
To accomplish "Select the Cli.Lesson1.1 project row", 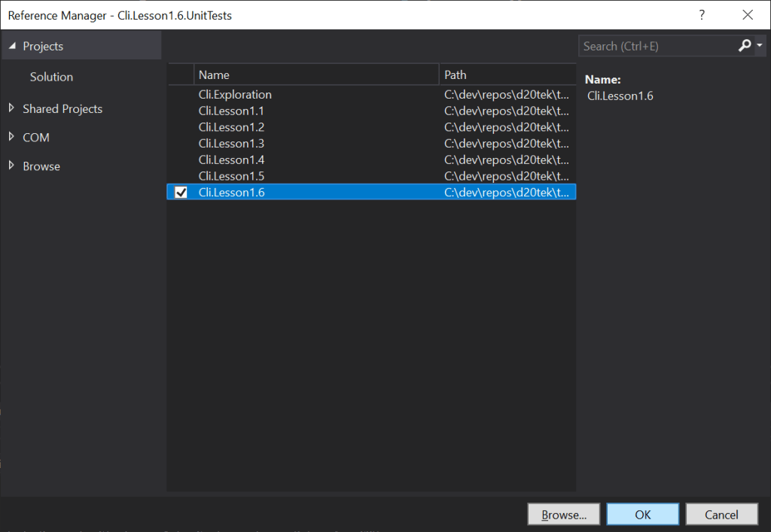I will coord(231,111).
